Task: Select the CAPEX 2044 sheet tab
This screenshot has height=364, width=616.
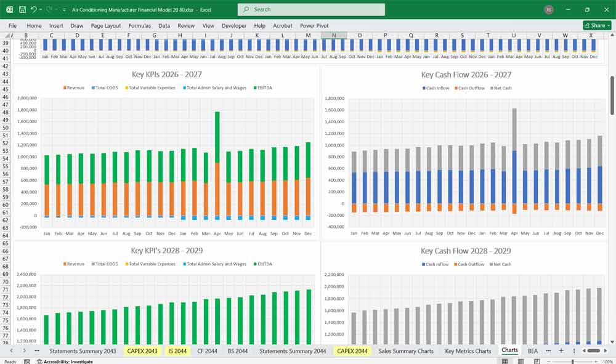Action: 351,350
